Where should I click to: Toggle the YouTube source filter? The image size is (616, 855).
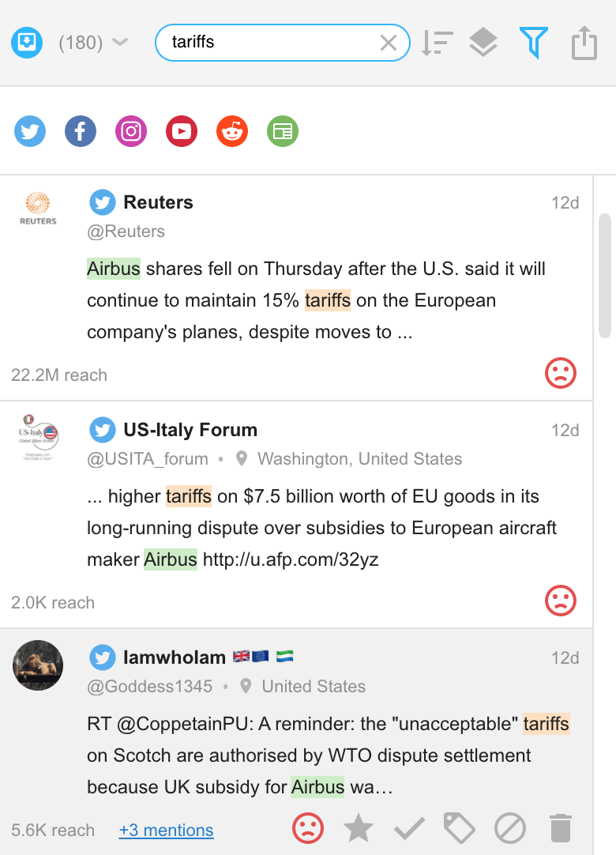coord(182,131)
